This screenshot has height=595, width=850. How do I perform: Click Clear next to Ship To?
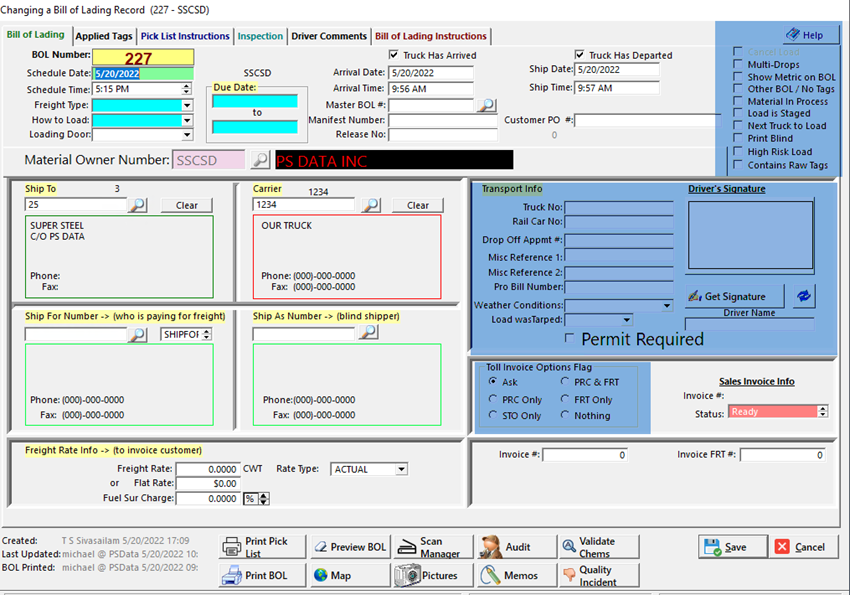point(186,205)
